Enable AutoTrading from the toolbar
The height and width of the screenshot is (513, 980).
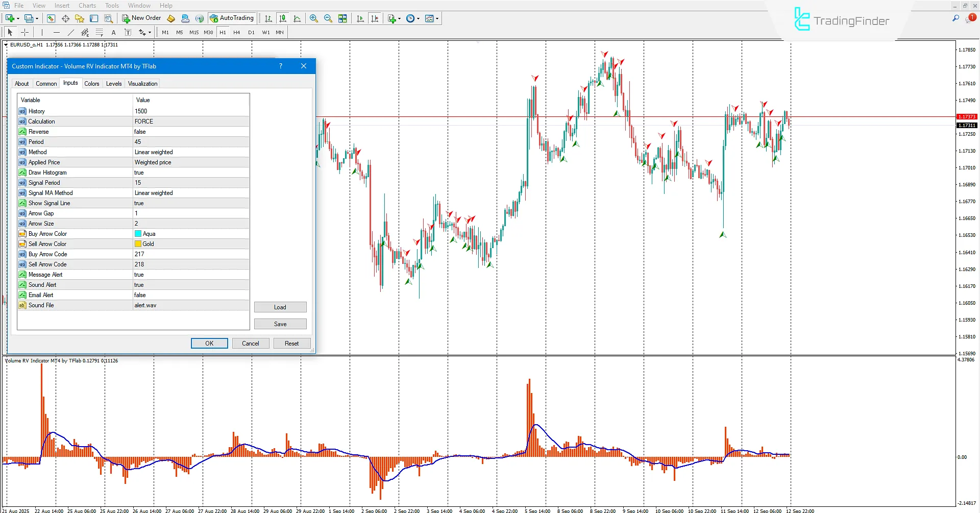(x=232, y=18)
